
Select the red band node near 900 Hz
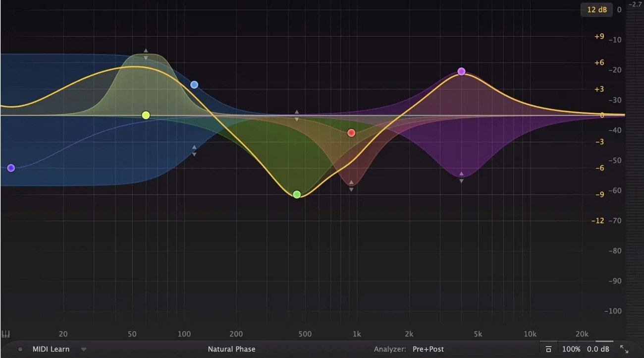[351, 133]
